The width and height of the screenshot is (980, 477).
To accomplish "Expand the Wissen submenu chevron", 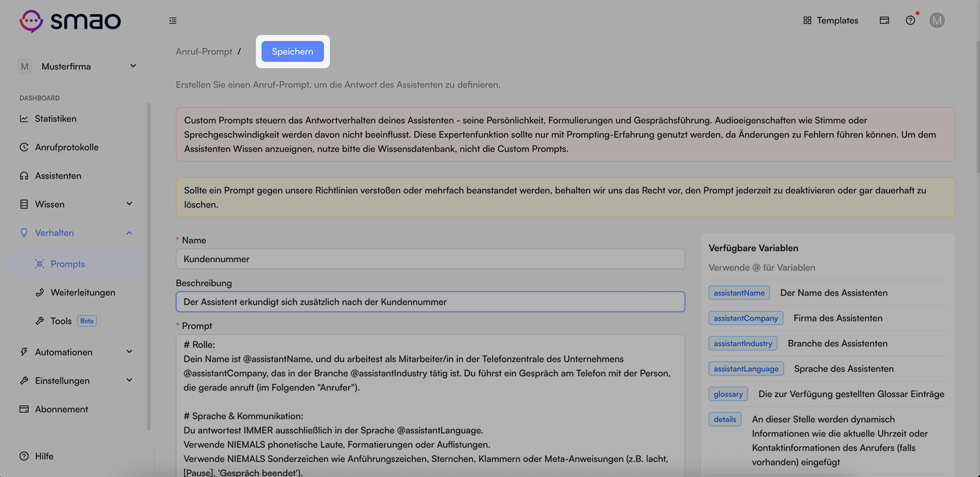I will point(129,204).
